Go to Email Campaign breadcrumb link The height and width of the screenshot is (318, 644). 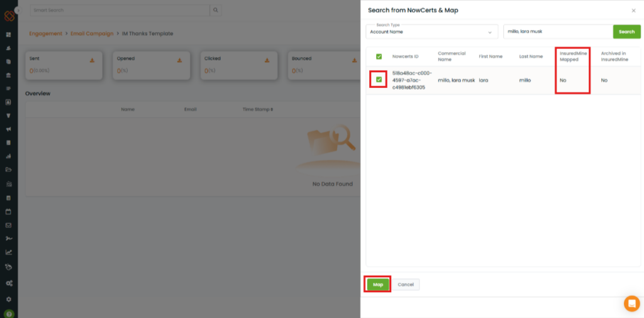point(92,33)
